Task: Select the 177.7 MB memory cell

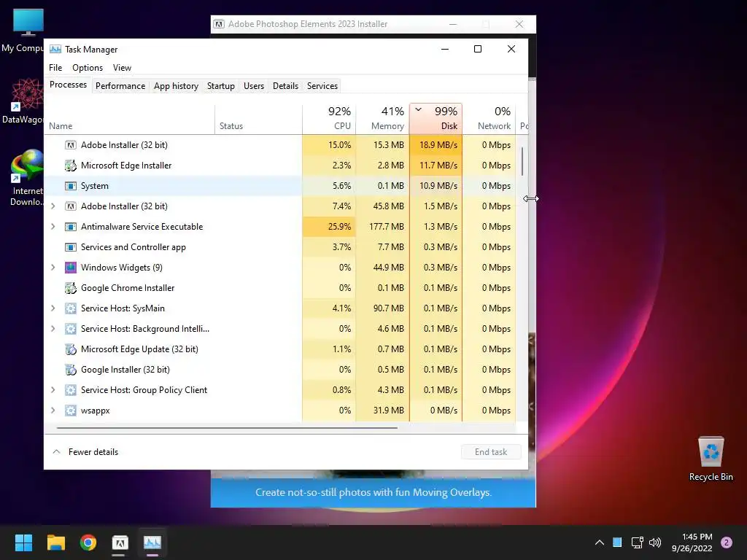Action: click(x=382, y=227)
